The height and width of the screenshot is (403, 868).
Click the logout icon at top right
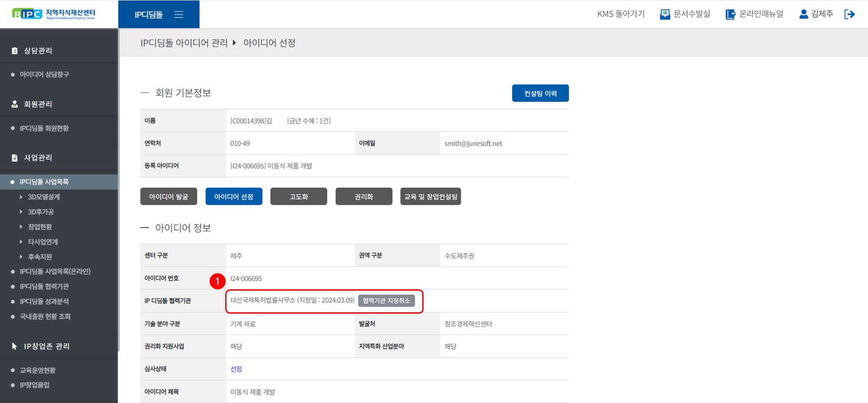tap(849, 14)
